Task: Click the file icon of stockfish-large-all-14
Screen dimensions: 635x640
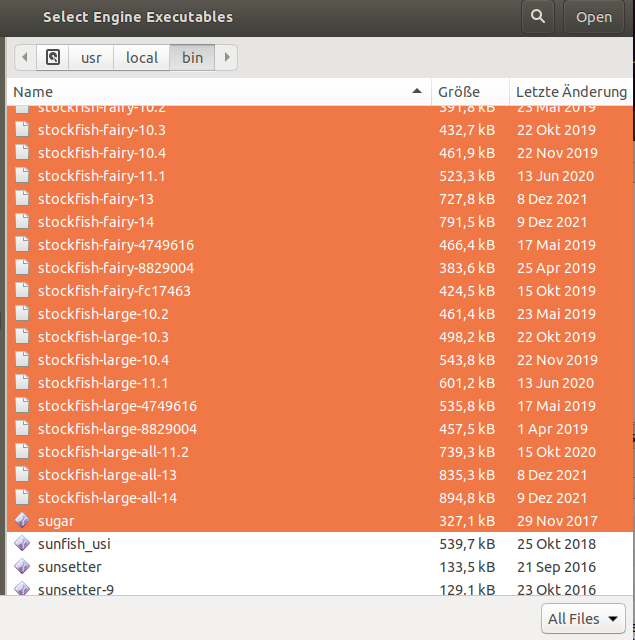Action: pos(22,497)
